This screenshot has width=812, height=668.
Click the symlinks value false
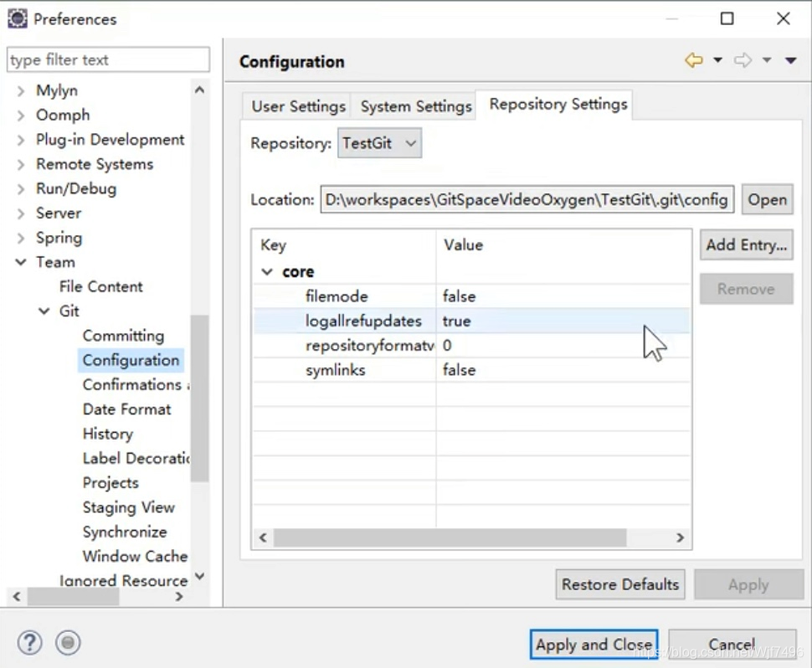pyautogui.click(x=459, y=370)
